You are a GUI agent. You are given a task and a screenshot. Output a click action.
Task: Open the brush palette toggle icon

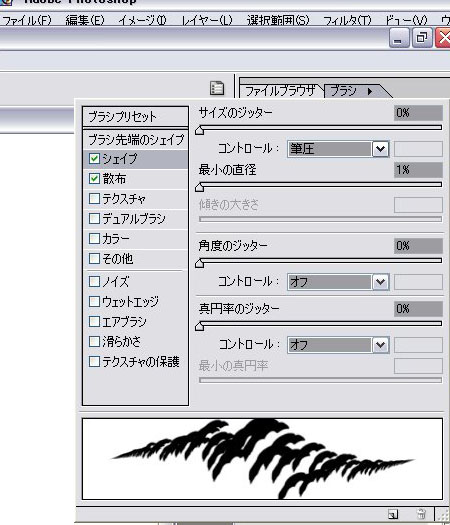(217, 88)
